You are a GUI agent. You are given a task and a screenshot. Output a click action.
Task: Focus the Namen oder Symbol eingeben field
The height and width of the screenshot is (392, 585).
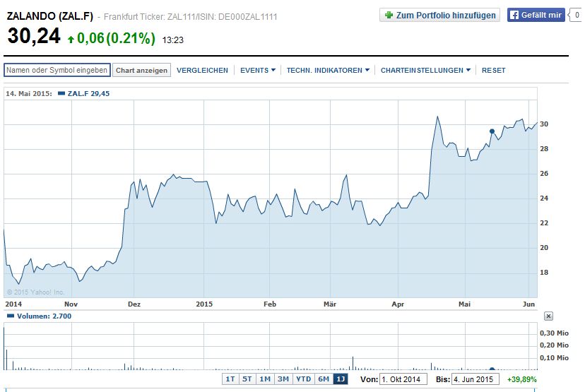pyautogui.click(x=57, y=70)
